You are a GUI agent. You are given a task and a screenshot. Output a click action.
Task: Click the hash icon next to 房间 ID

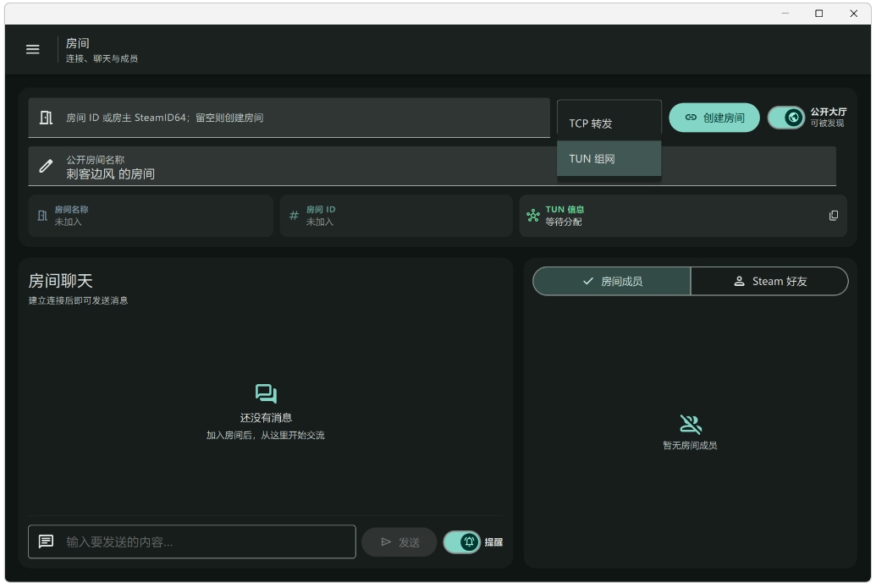pyautogui.click(x=294, y=216)
